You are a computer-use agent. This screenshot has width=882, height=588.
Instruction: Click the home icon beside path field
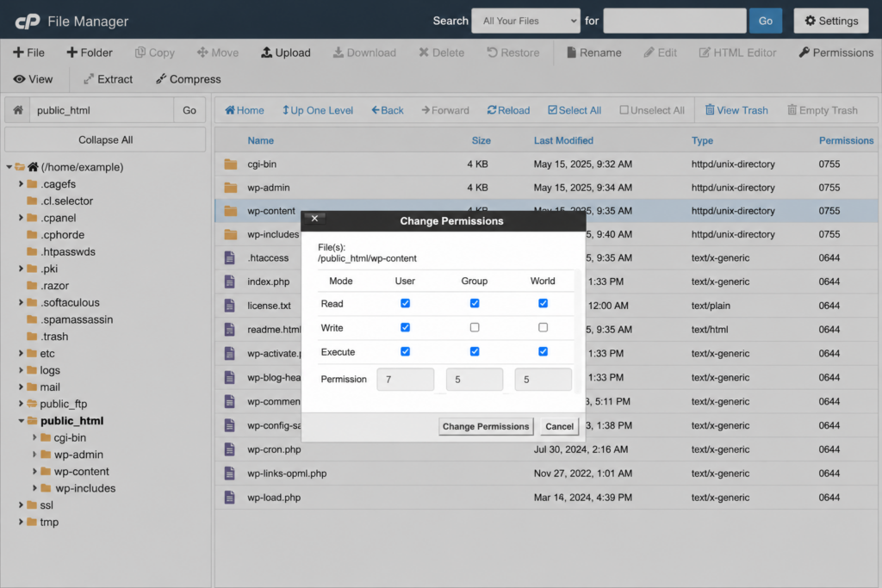18,110
